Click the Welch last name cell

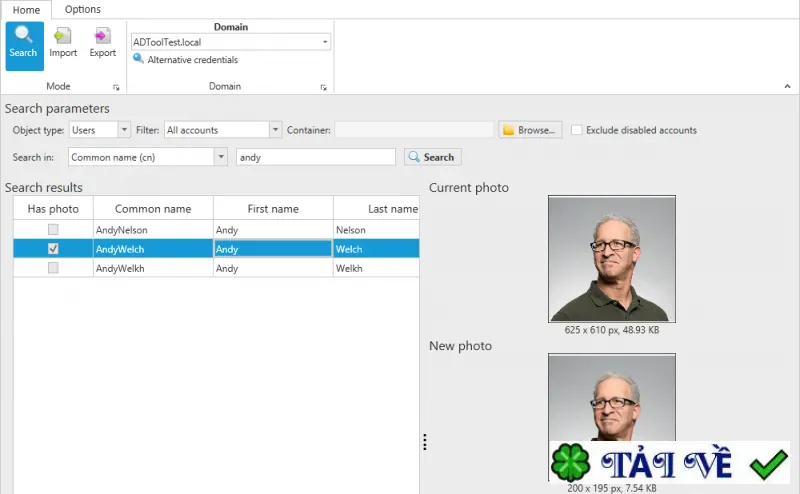point(377,249)
